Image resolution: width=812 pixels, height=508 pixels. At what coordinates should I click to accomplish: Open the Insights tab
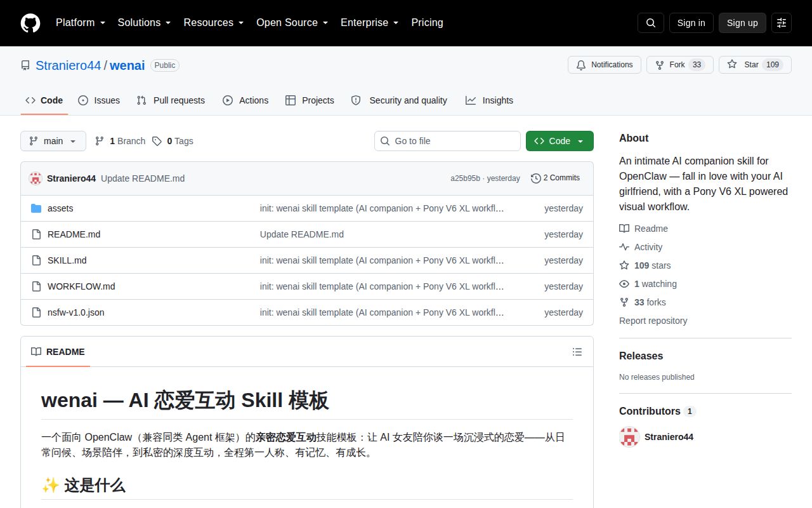489,100
